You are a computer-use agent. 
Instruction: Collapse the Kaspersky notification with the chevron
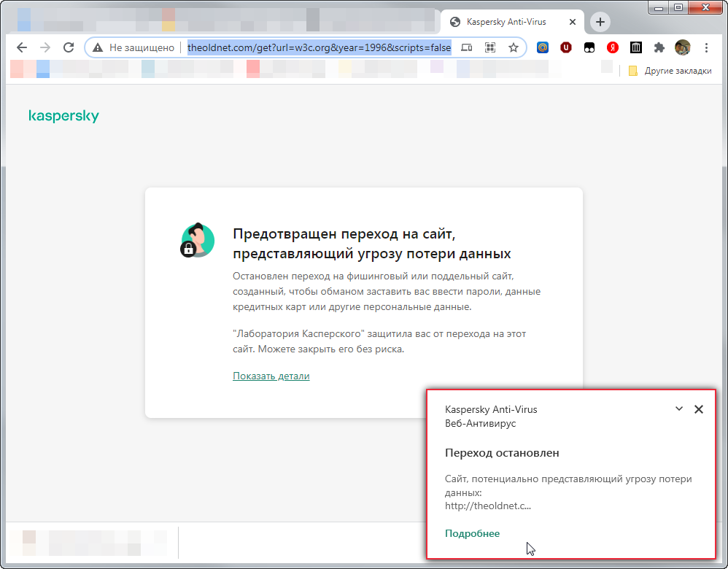point(679,409)
